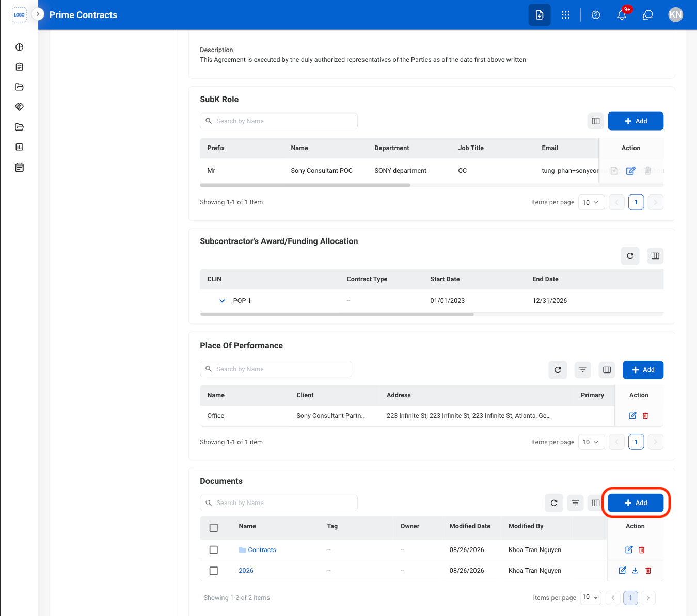The image size is (697, 616).
Task: Refresh the Place Of Performance table
Action: pos(558,370)
